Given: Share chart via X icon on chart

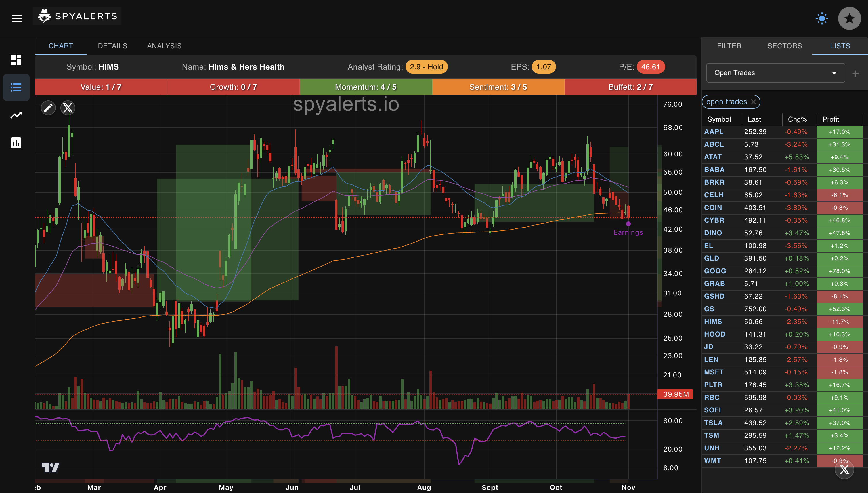Looking at the screenshot, I should [68, 108].
